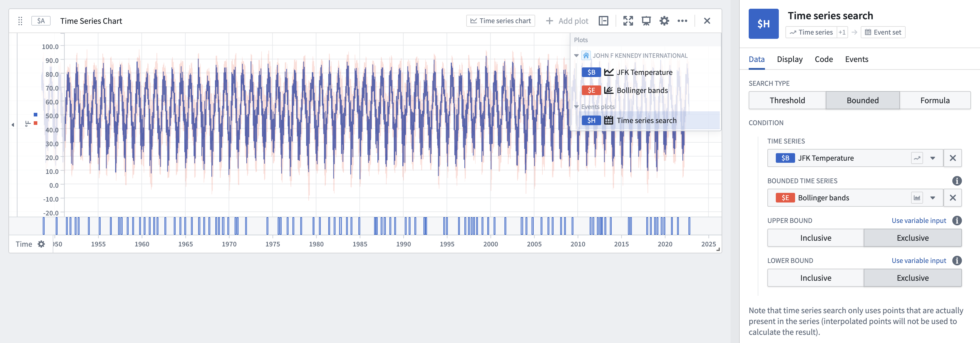Click the calendar icon beside Time series search
980x343 pixels.
tap(609, 121)
